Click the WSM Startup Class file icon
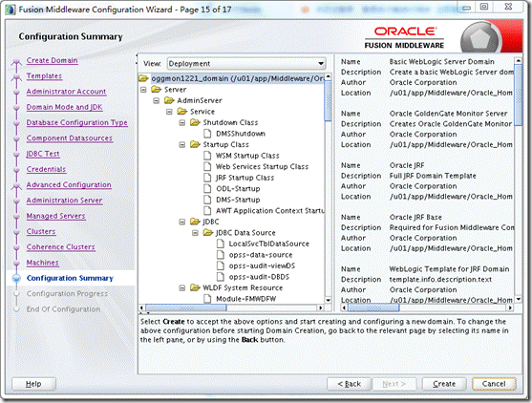The image size is (532, 403). point(207,156)
